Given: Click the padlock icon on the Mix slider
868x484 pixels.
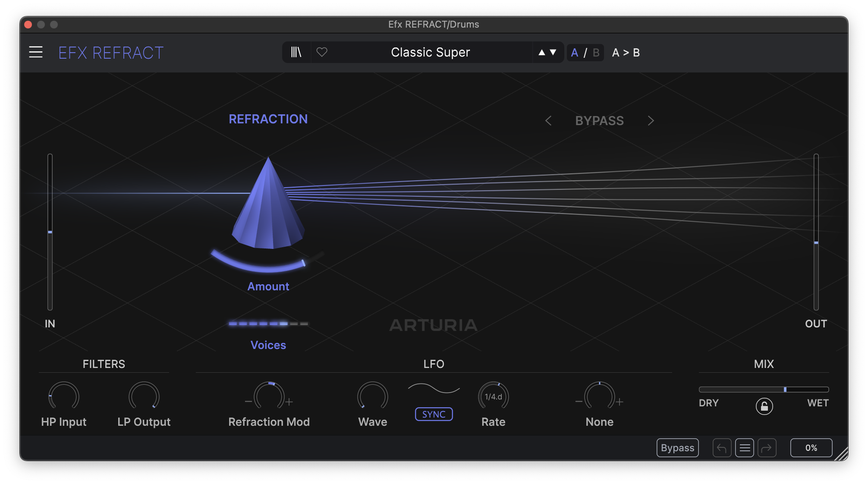Looking at the screenshot, I should pos(764,406).
